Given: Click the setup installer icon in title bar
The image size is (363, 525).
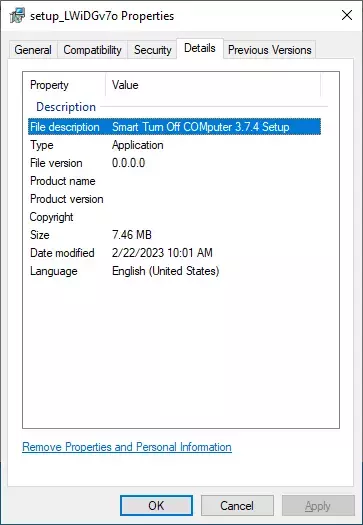Looking at the screenshot, I should pyautogui.click(x=17, y=16).
